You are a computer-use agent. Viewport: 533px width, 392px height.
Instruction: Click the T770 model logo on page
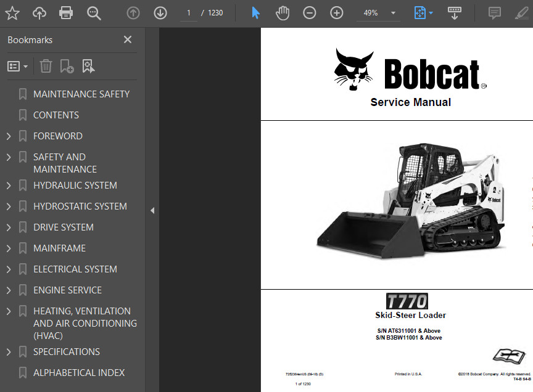coord(407,301)
